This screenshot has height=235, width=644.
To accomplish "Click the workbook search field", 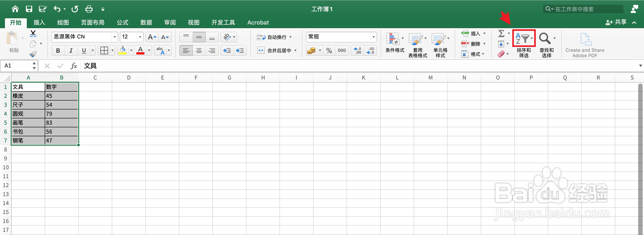I will pos(583,9).
